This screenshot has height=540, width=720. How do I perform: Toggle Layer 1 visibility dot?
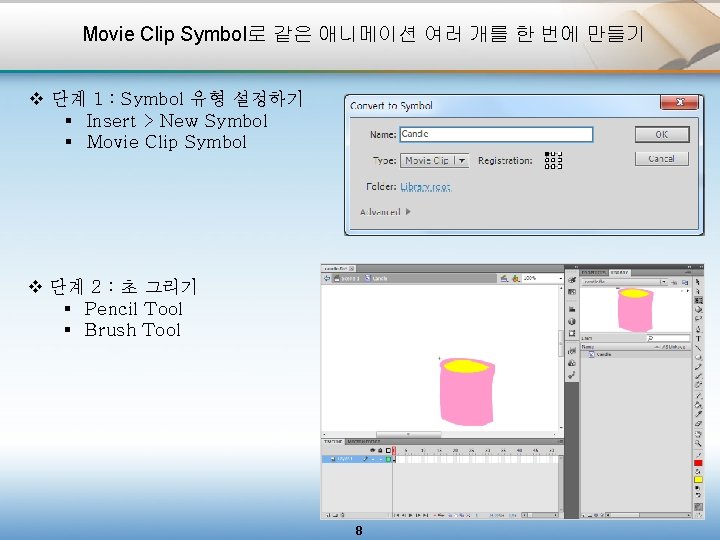coord(373,460)
